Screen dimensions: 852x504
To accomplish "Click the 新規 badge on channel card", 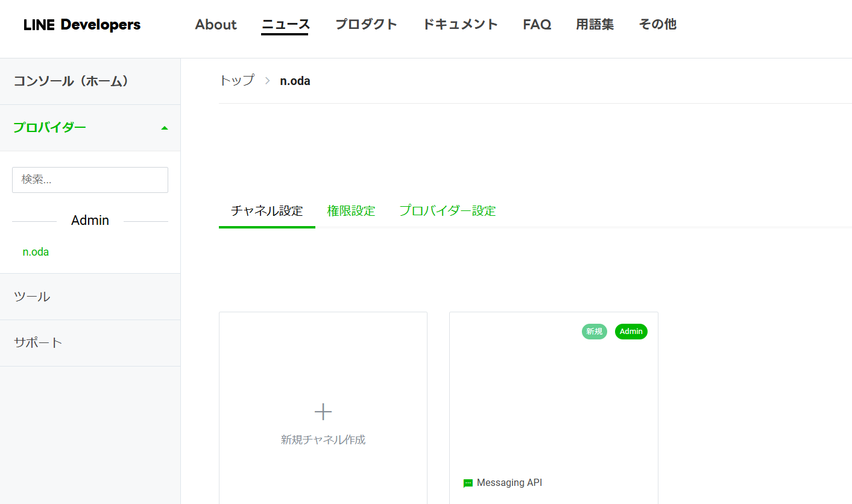I will tap(595, 332).
